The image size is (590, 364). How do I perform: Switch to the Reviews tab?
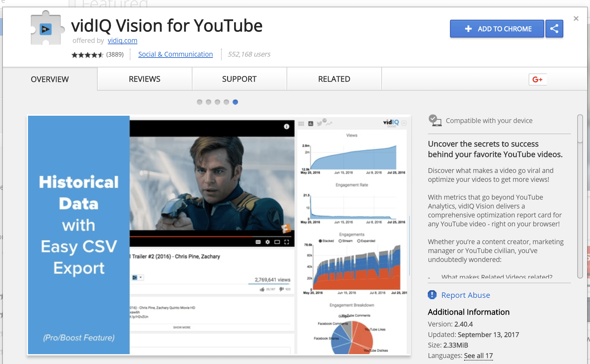pyautogui.click(x=145, y=79)
